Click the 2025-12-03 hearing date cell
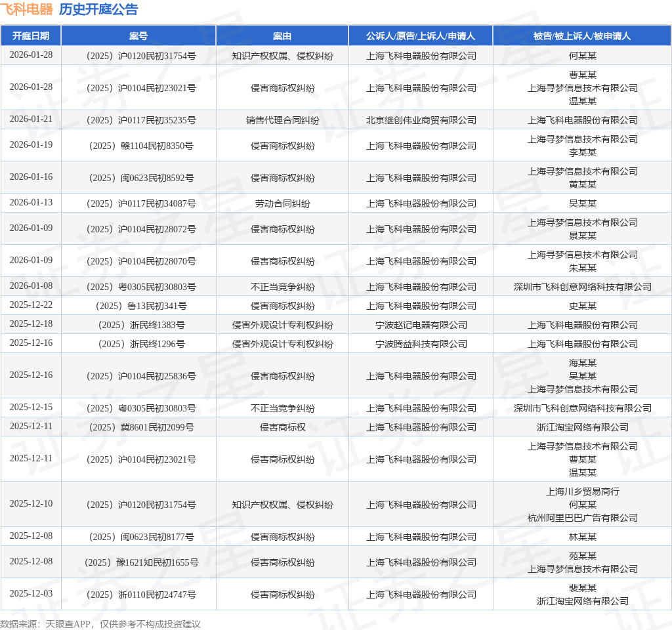The image size is (672, 630). coord(31,593)
